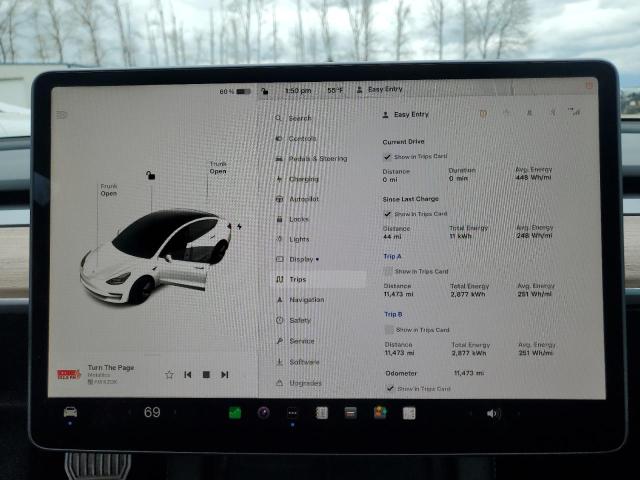Open the Easy Entry profile dropdown in Trips panel

(406, 115)
